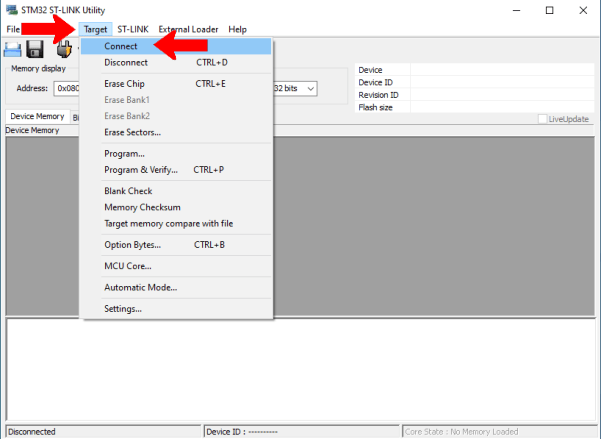Select Connect from the Target menu

pyautogui.click(x=121, y=46)
